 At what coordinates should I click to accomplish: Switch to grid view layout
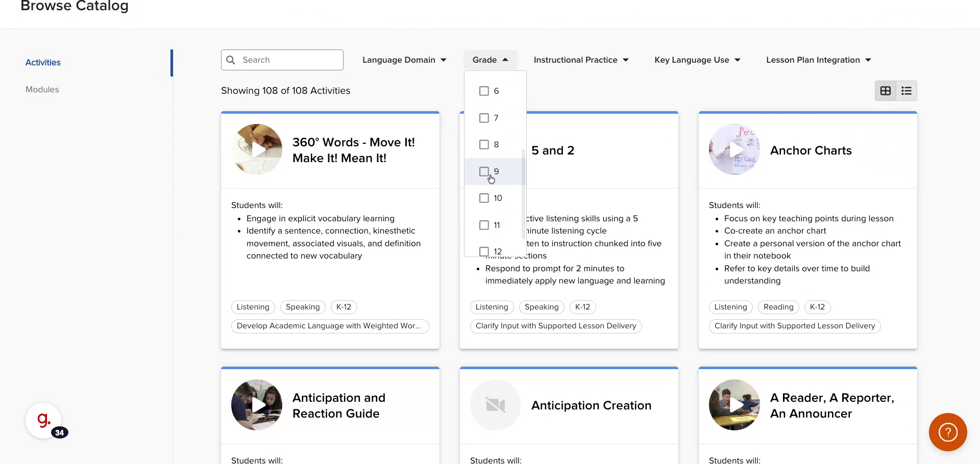886,91
